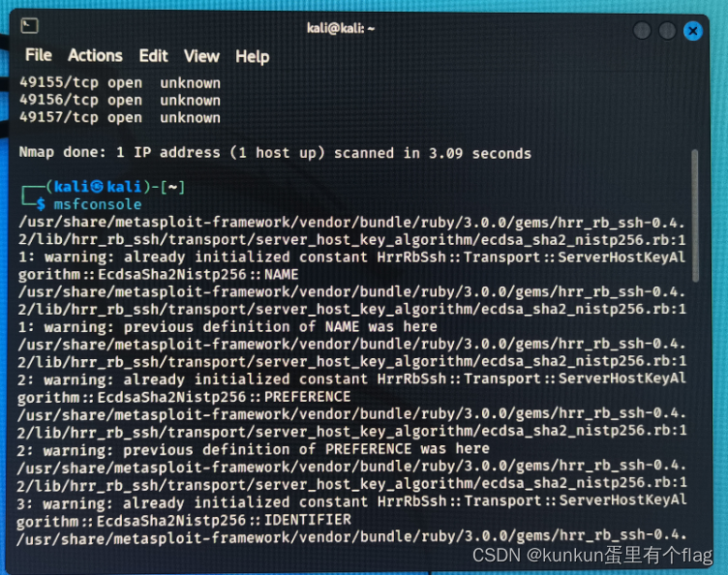The width and height of the screenshot is (728, 575).
Task: Click the Nmap done summary line
Action: pos(275,153)
